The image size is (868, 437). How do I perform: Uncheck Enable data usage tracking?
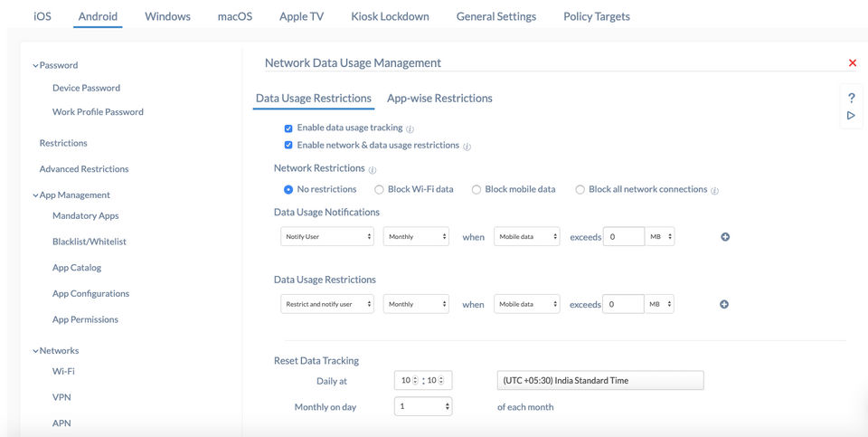pyautogui.click(x=288, y=128)
